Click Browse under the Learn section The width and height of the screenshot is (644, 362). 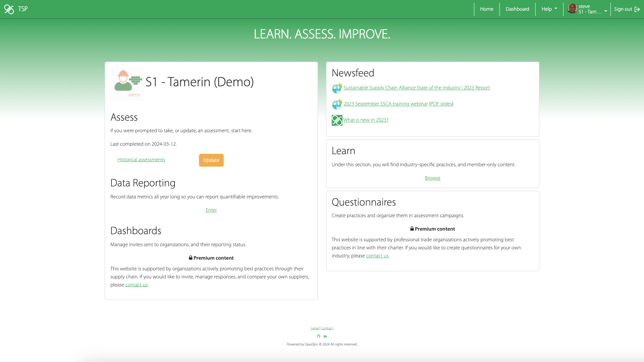pos(432,178)
